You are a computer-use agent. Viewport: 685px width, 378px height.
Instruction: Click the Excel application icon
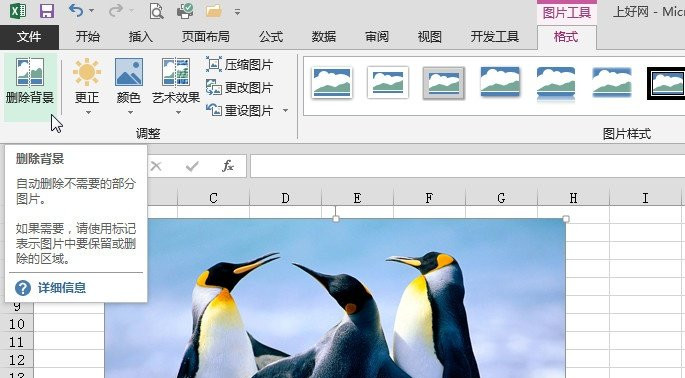click(x=17, y=10)
